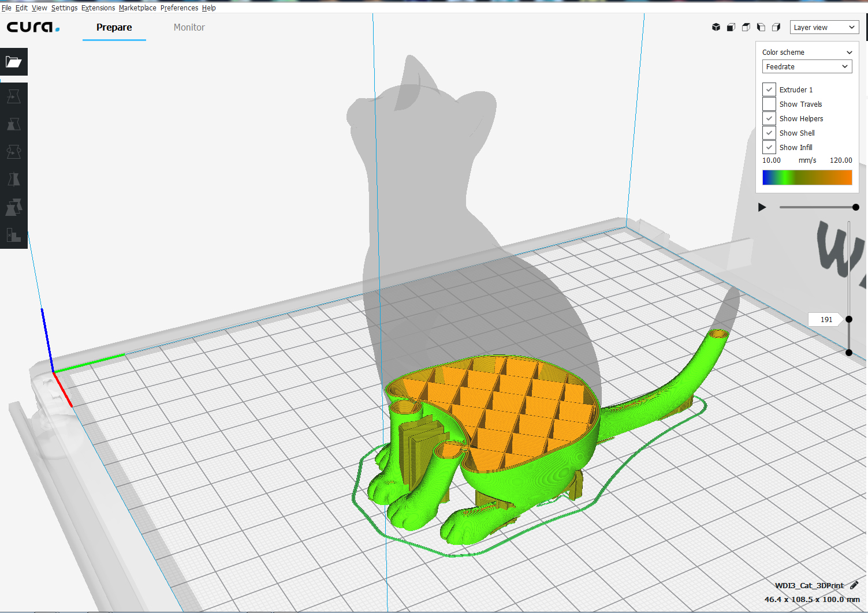
Task: Open the Feedrate color scheme dropdown
Action: tap(807, 66)
